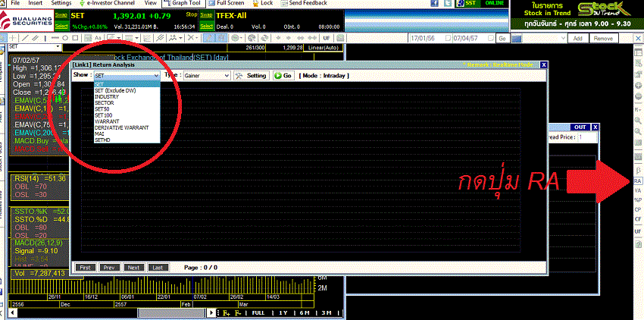Open the File menu
Screen dimensions: 644x320
15,3
